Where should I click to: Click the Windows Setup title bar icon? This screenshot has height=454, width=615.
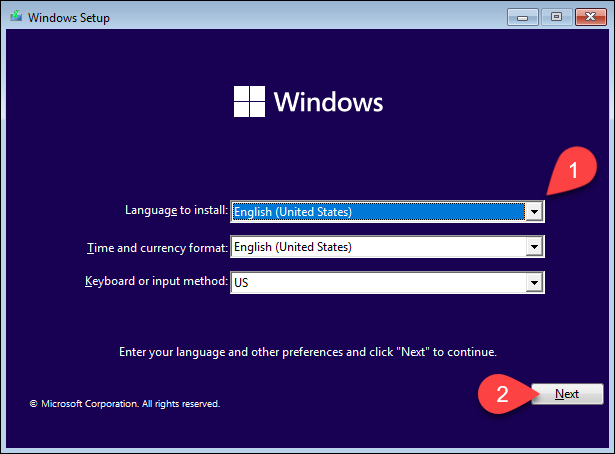16,16
